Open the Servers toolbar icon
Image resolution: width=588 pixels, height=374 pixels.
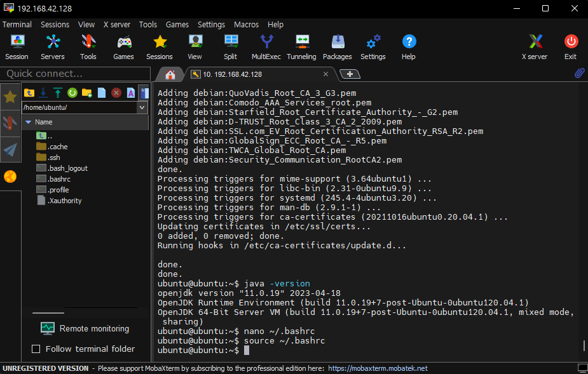point(53,47)
